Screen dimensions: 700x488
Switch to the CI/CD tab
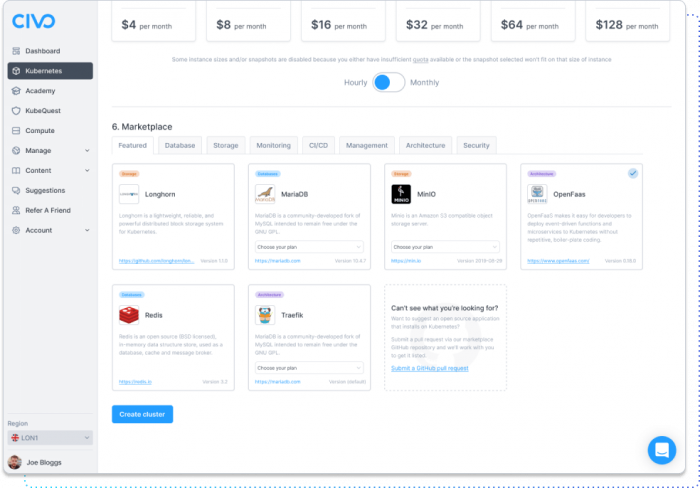click(318, 146)
